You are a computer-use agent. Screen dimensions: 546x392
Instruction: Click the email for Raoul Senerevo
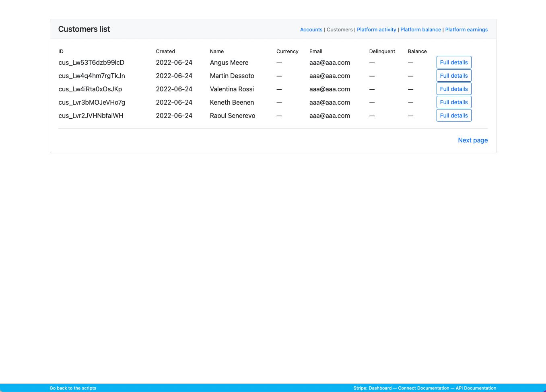[x=330, y=116]
